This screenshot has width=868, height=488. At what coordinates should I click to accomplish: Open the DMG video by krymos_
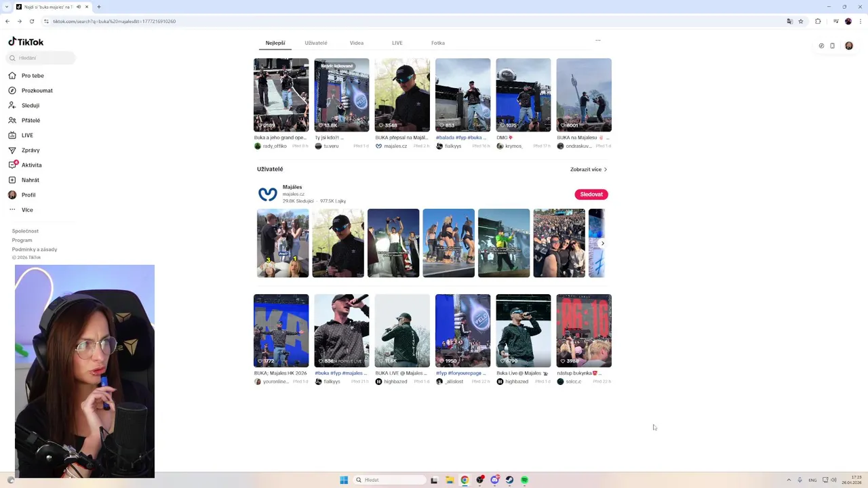coord(523,95)
